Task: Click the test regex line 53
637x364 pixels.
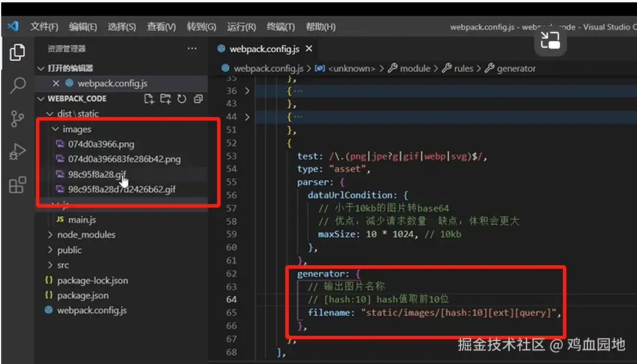Action: coord(392,156)
